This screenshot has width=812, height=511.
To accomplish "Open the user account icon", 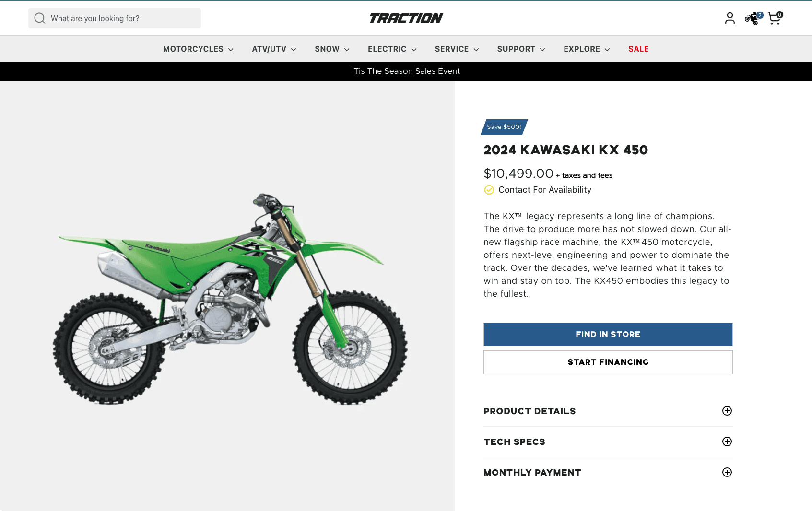I will pos(730,18).
